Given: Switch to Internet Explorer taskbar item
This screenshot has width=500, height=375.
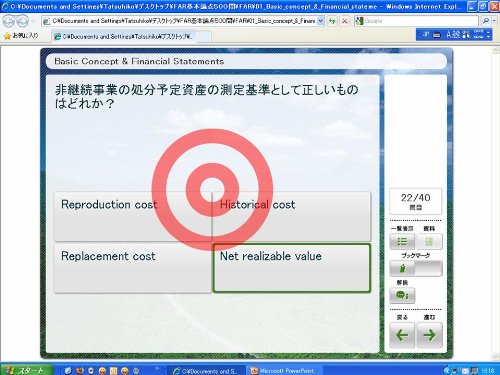Looking at the screenshot, I should (206, 370).
